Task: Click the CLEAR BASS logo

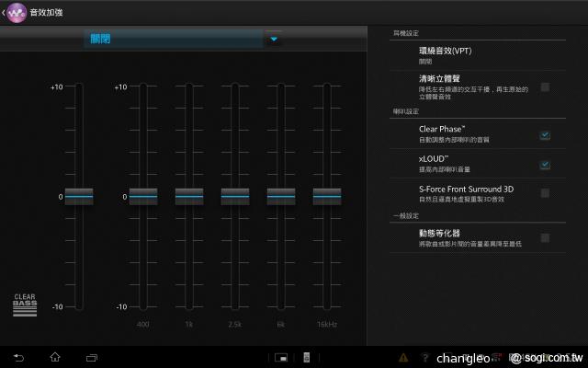Action: point(25,305)
